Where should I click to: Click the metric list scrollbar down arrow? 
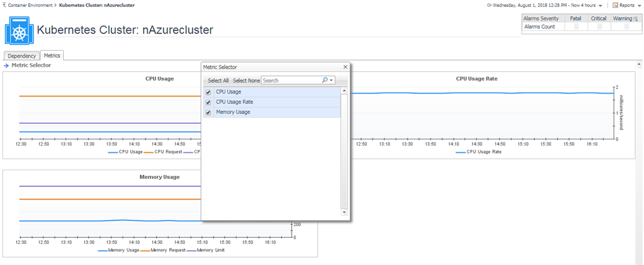click(x=344, y=212)
